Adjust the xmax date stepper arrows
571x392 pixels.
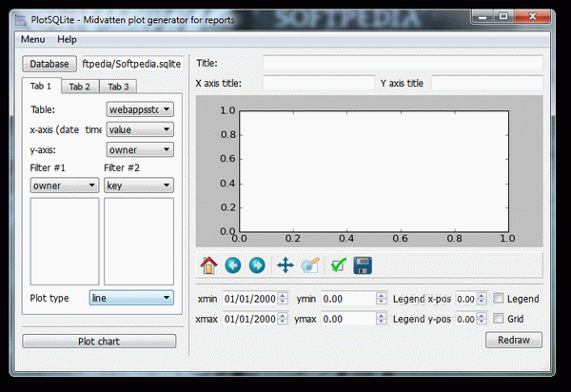(283, 319)
